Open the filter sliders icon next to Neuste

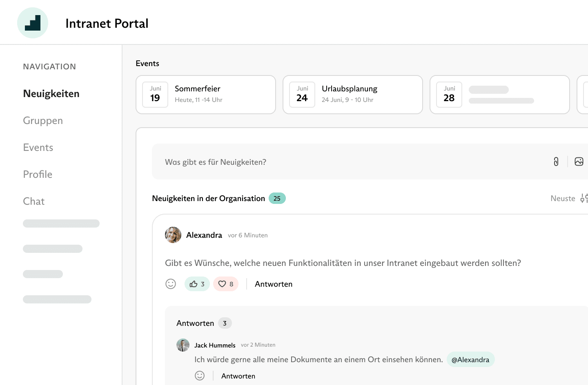pyautogui.click(x=584, y=198)
